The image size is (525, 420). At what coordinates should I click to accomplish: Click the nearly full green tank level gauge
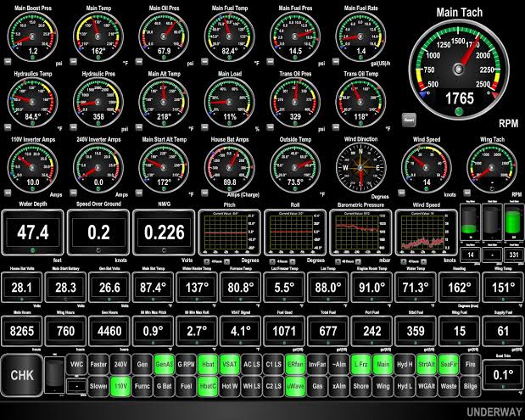click(x=514, y=221)
